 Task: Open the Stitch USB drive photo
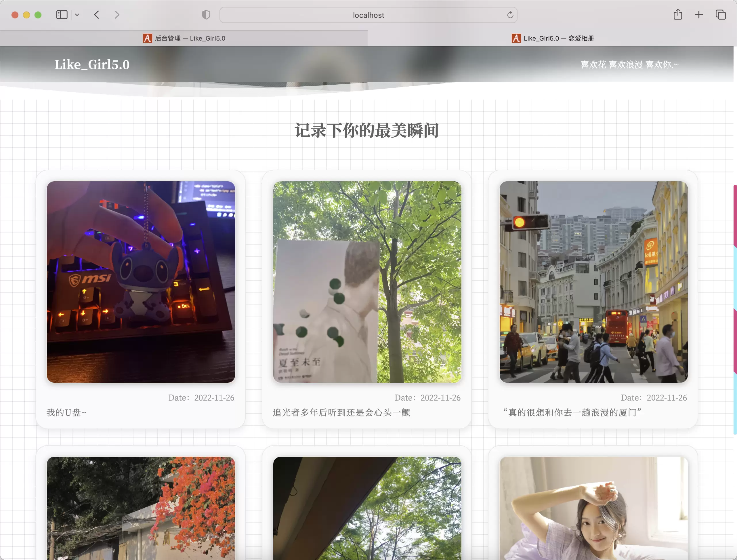(141, 282)
